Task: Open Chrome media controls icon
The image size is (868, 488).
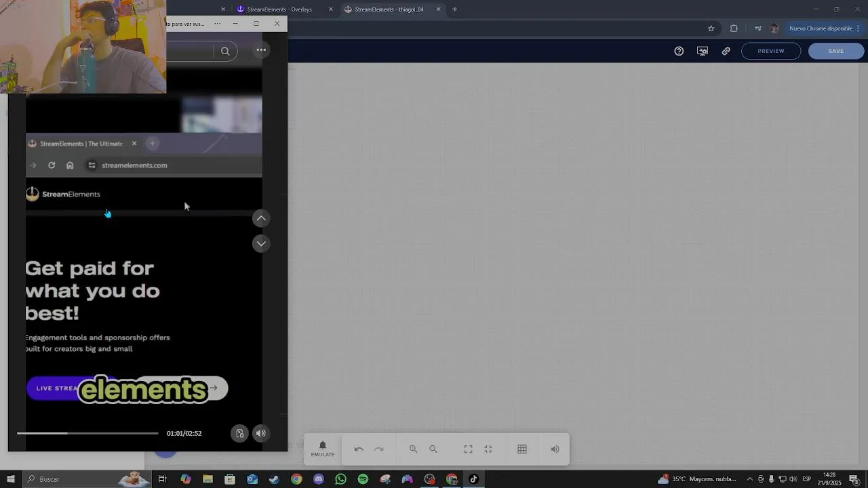Action: pyautogui.click(x=757, y=28)
